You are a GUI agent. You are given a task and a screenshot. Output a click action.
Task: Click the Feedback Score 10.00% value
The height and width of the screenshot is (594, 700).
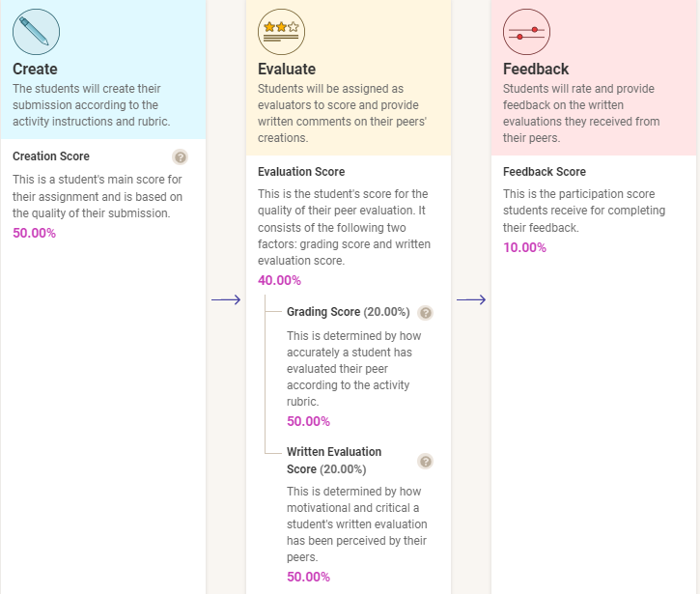(x=524, y=248)
